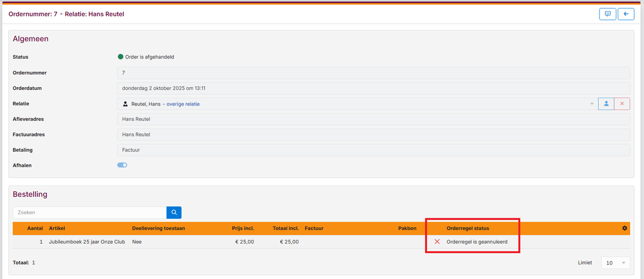Click the back arrow button

tap(626, 14)
